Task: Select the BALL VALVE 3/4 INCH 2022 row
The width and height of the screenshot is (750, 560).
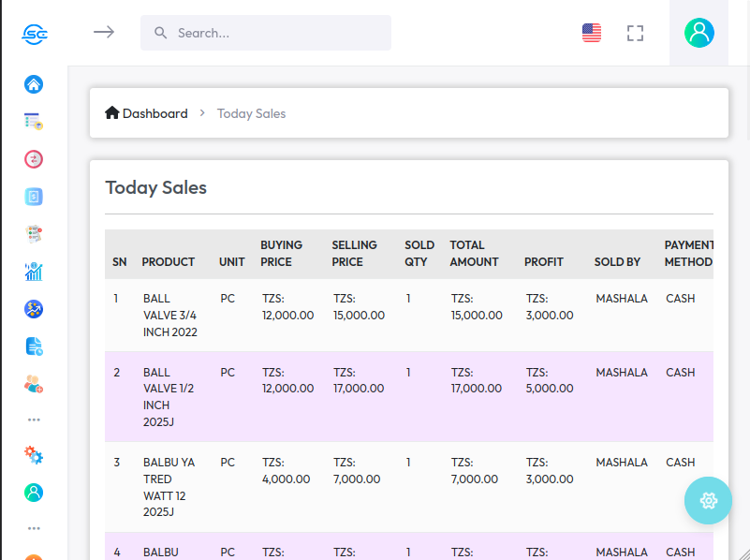Action: (169, 315)
